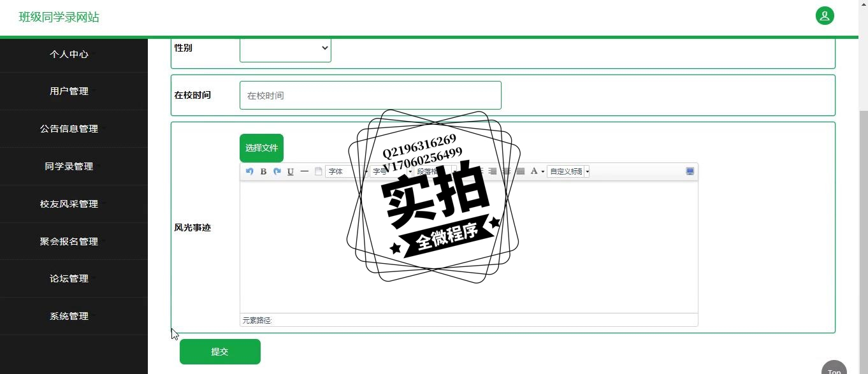Click the 风光事迹 field label
Screen dimensions: 868x374
tap(192, 227)
